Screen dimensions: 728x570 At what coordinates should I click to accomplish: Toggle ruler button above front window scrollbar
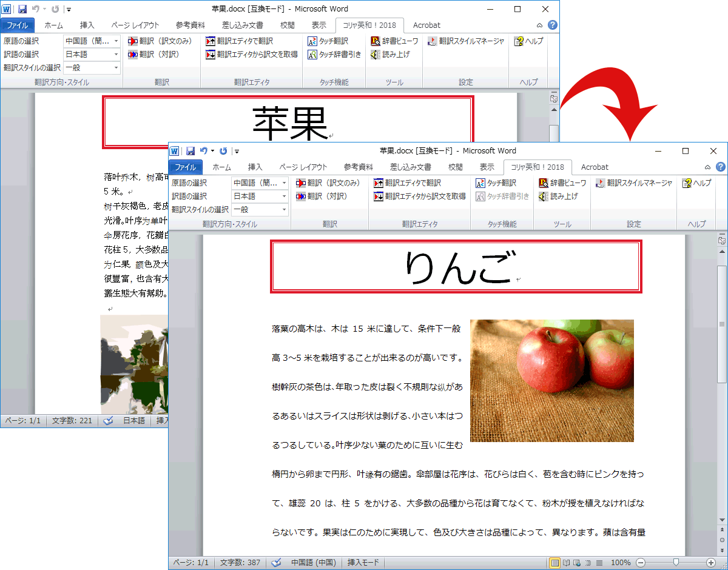[722, 240]
